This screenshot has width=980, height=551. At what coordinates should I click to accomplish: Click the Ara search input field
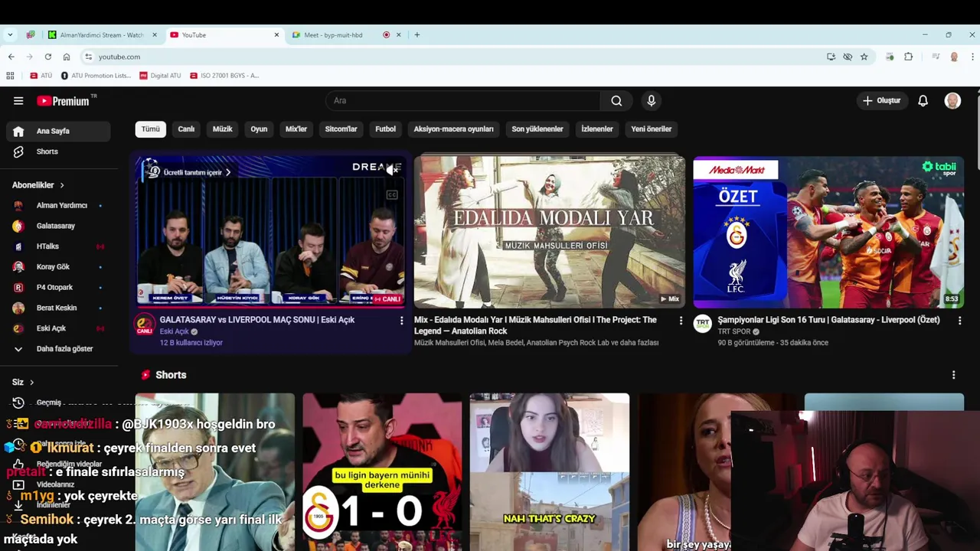click(463, 101)
